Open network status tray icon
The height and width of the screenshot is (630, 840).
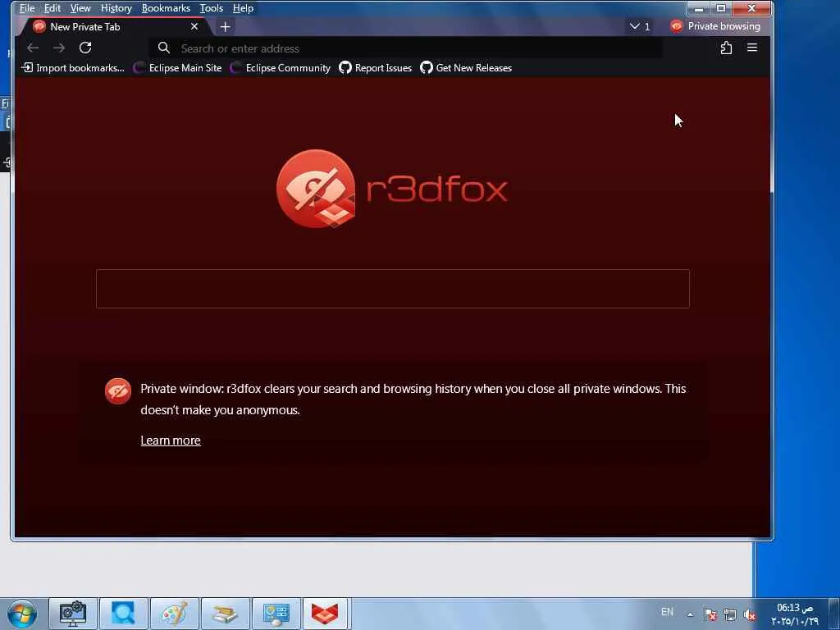(x=729, y=615)
